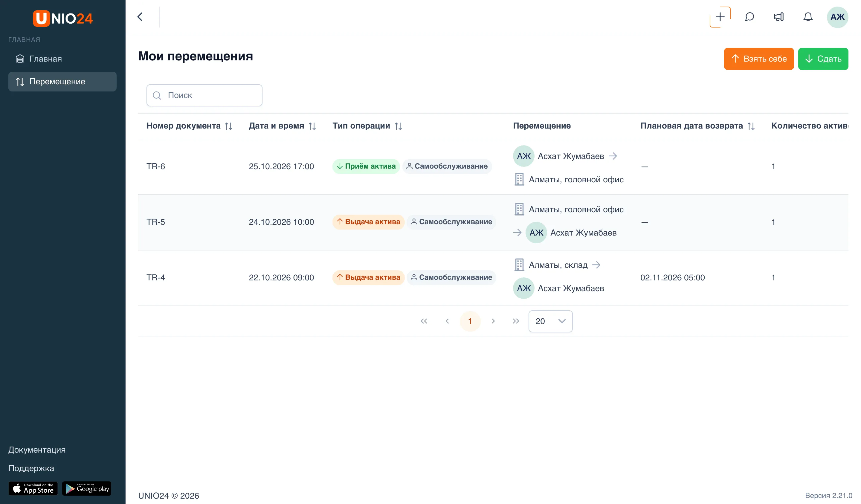Click the back arrow in top bar
This screenshot has width=861, height=504.
140,17
